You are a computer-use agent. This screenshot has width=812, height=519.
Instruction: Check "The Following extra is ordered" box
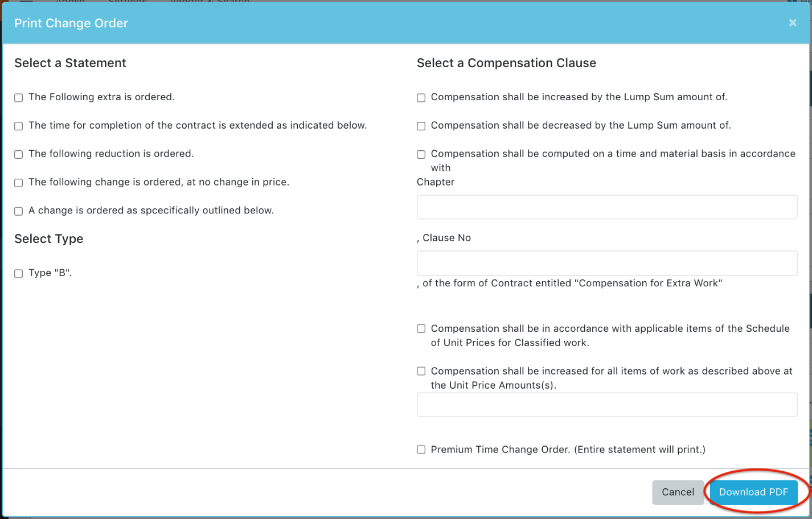[19, 98]
